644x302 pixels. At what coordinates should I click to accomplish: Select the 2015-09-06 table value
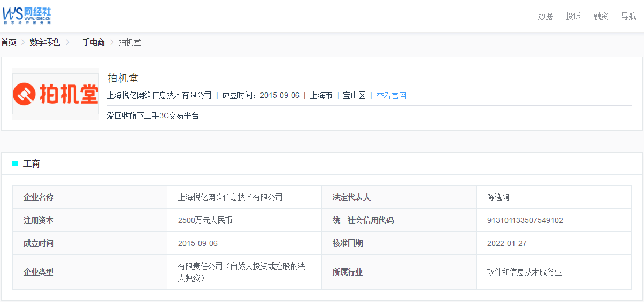(x=198, y=243)
